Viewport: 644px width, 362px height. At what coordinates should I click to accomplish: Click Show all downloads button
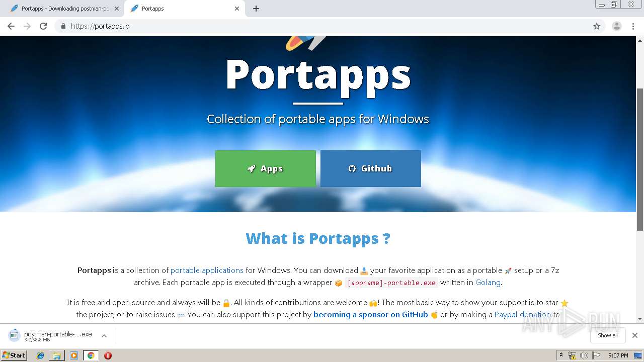(x=607, y=335)
